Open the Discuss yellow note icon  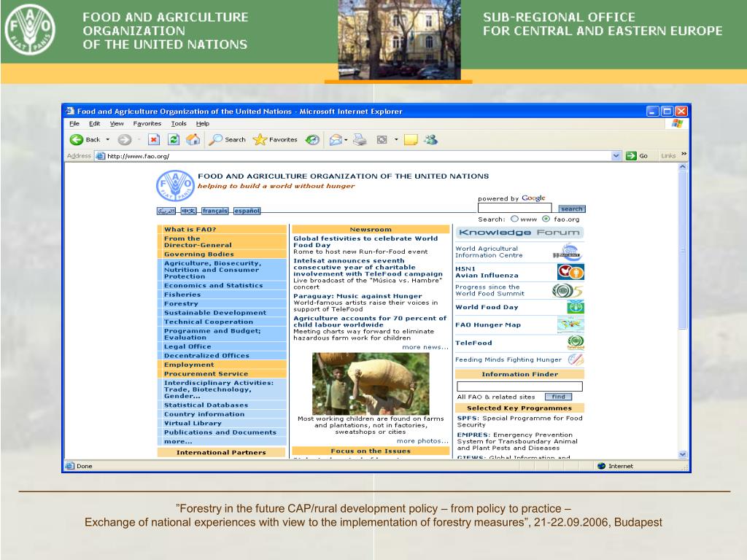pyautogui.click(x=411, y=139)
